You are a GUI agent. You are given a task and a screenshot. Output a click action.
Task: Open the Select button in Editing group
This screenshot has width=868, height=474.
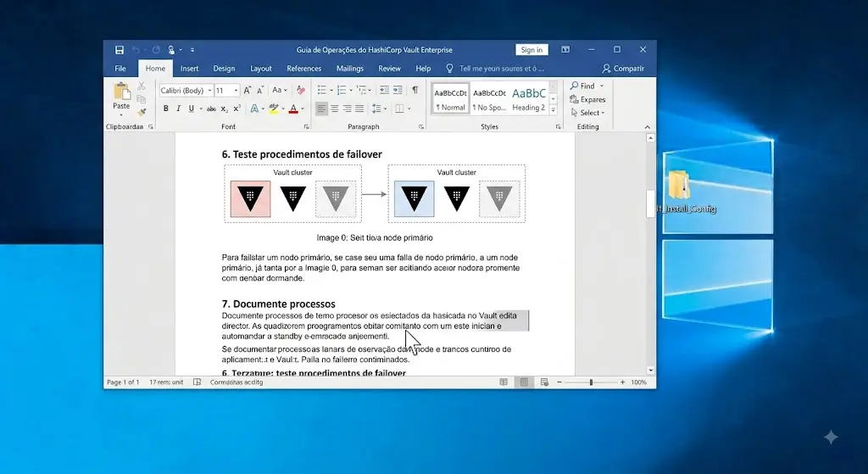tap(587, 113)
